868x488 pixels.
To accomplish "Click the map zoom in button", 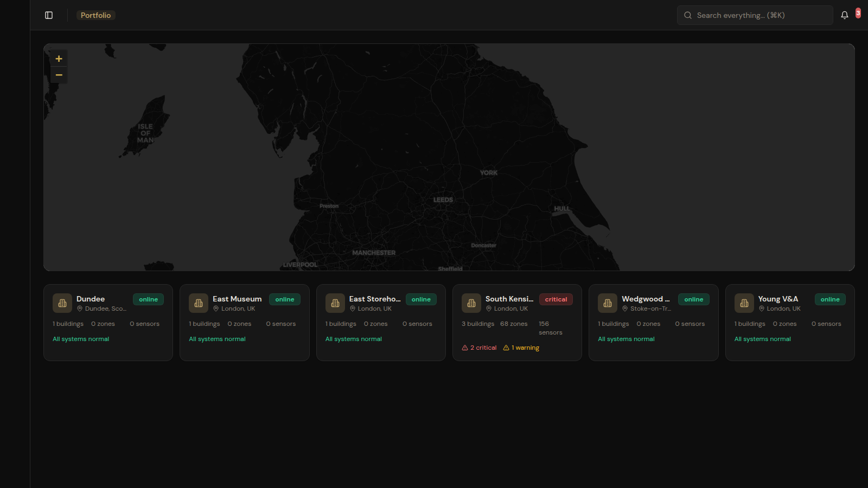I will pos(59,58).
